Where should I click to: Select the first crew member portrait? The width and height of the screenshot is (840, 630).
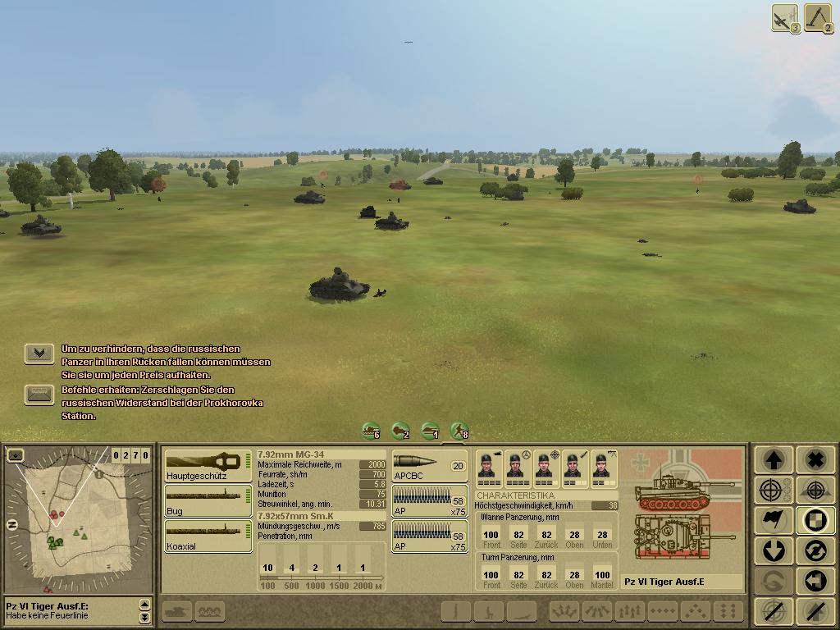point(489,468)
